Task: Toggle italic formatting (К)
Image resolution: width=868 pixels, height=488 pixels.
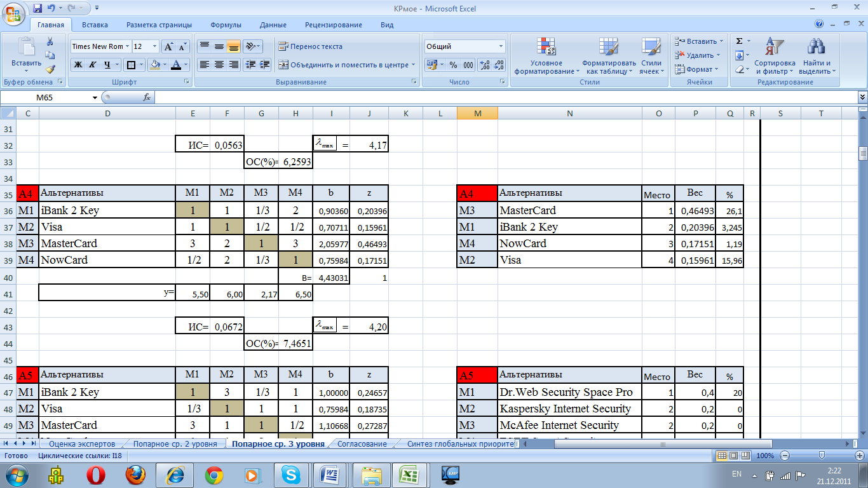Action: pyautogui.click(x=92, y=65)
